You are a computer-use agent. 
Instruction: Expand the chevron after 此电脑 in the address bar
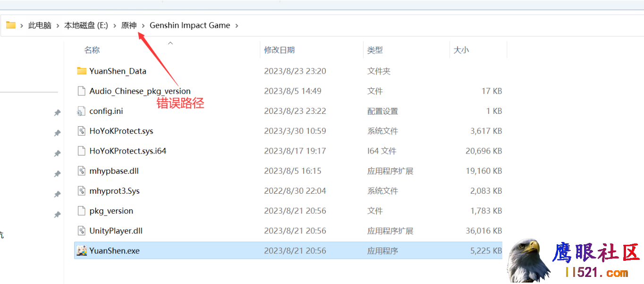point(58,26)
